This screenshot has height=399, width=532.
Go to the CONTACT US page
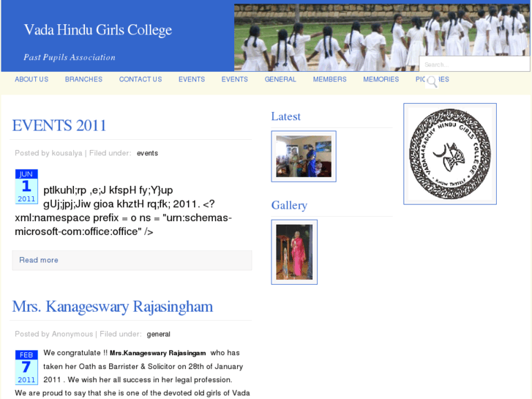pyautogui.click(x=141, y=80)
